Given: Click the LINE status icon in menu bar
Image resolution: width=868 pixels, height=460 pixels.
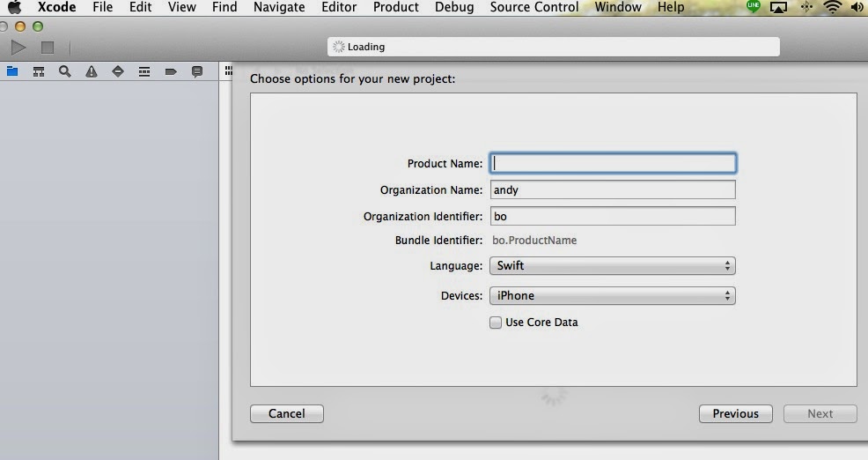Looking at the screenshot, I should click(753, 7).
